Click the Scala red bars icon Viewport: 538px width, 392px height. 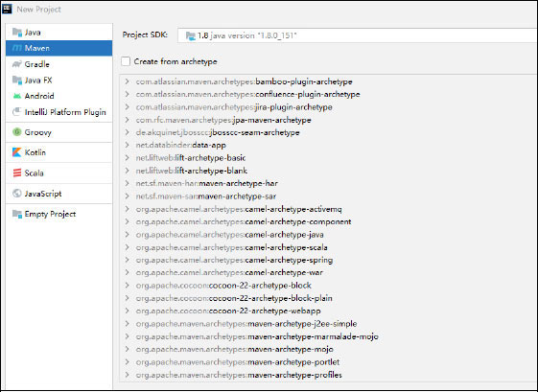point(17,173)
